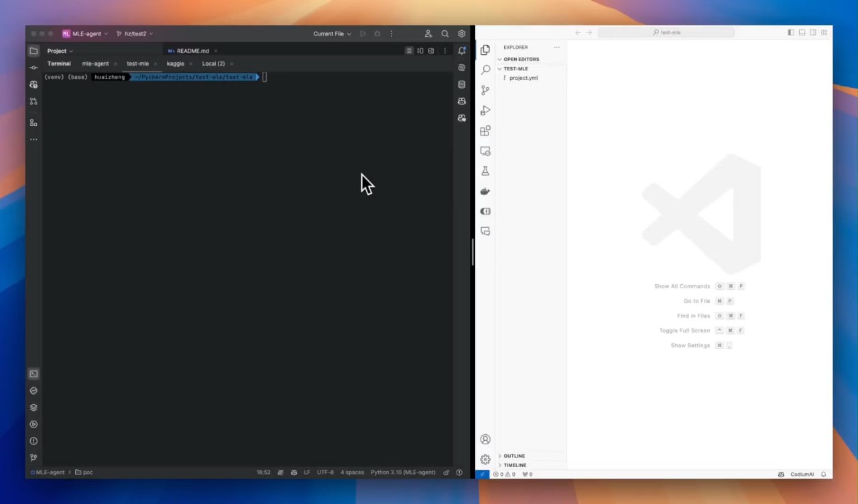The width and height of the screenshot is (858, 504).
Task: Open Python Packages layers tool window
Action: (34, 407)
